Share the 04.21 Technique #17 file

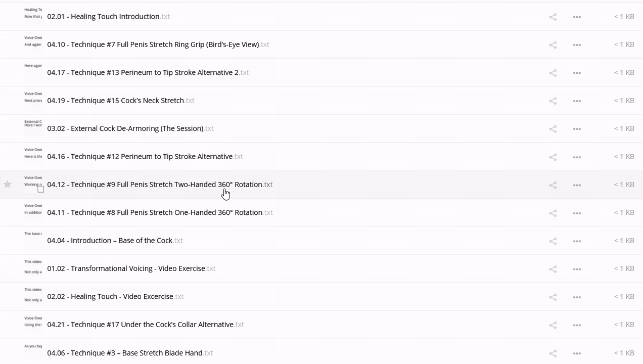tap(553, 325)
